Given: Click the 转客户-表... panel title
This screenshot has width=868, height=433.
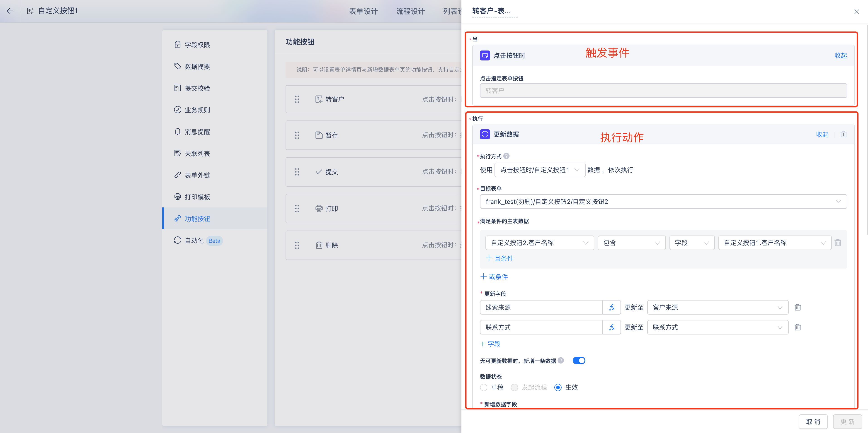Looking at the screenshot, I should (x=491, y=11).
